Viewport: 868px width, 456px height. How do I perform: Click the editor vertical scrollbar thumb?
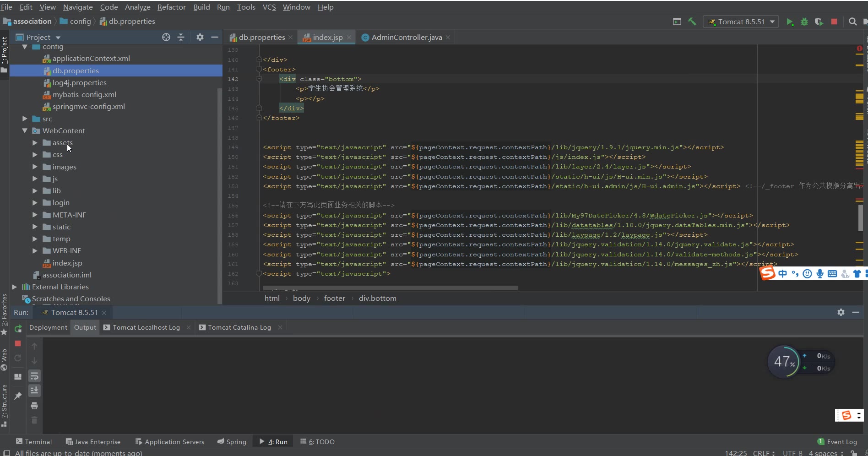coord(860,217)
